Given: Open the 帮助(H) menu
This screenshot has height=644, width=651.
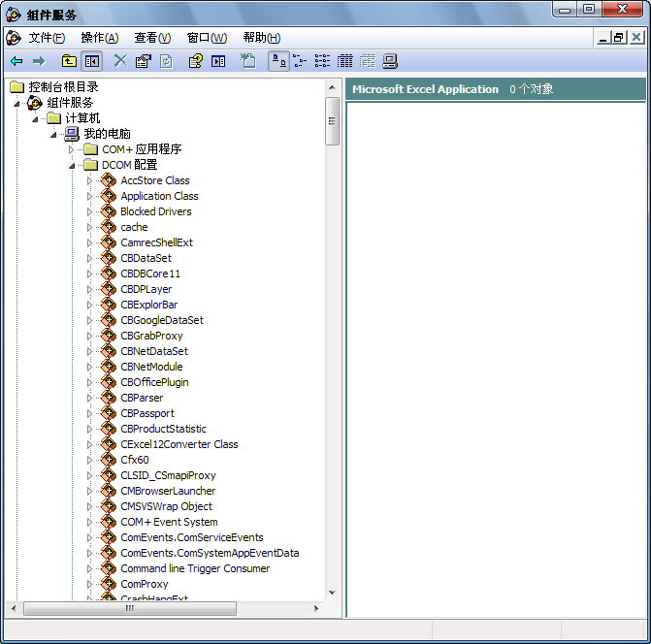Looking at the screenshot, I should pyautogui.click(x=262, y=38).
